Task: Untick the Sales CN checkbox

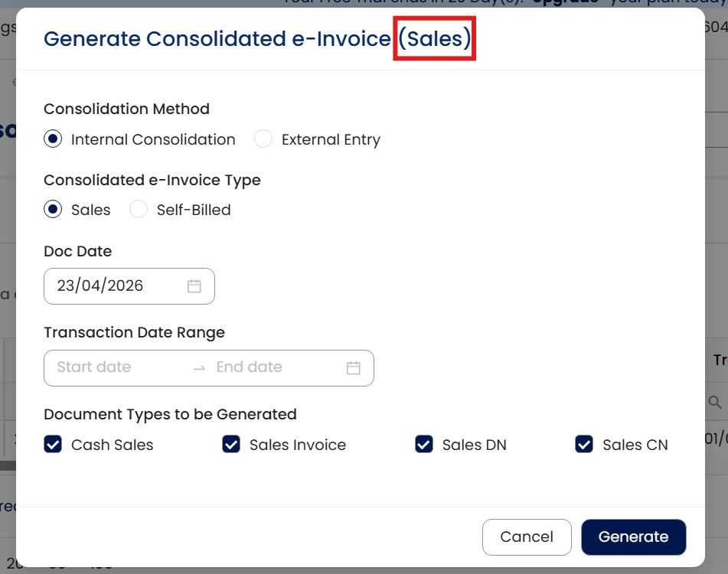Action: pyautogui.click(x=584, y=445)
